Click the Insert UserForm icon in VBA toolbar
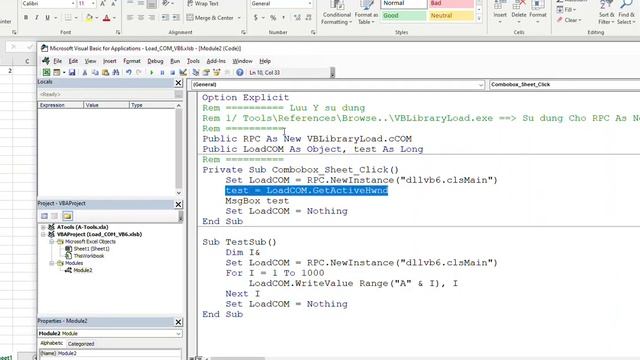 [x=57, y=73]
